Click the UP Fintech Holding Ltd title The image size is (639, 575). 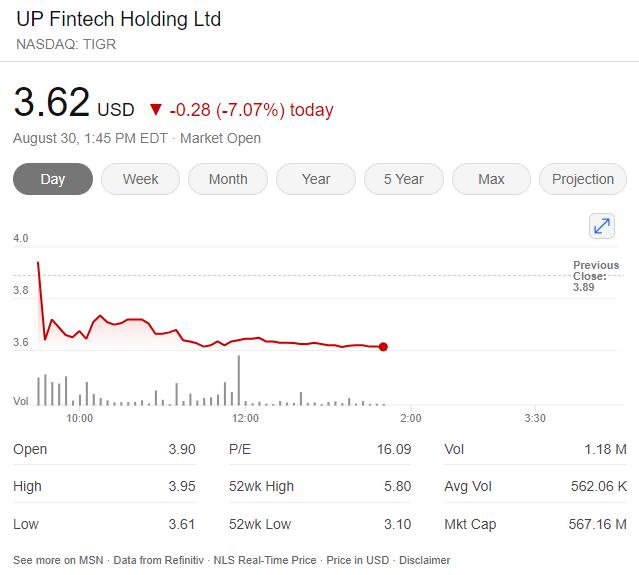119,19
